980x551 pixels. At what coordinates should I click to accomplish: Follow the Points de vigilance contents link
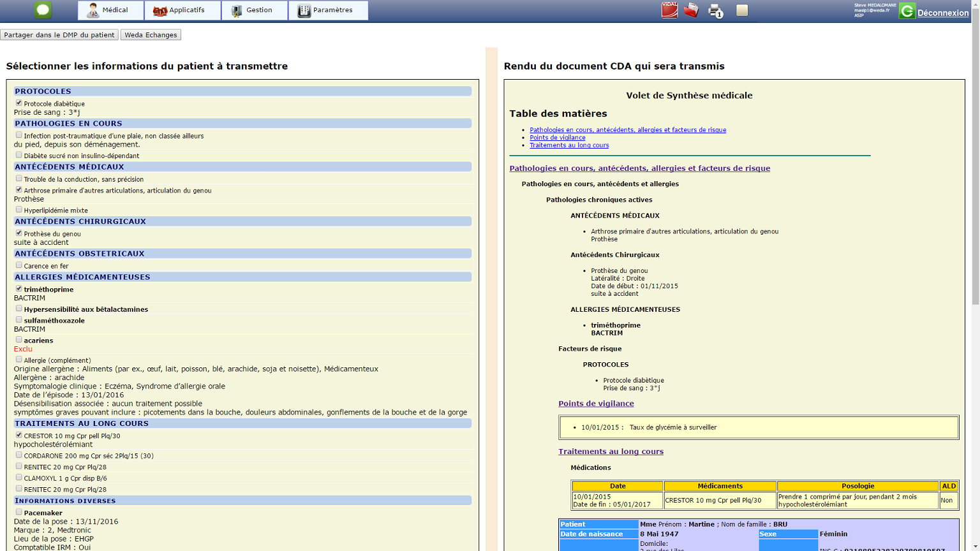pyautogui.click(x=557, y=137)
